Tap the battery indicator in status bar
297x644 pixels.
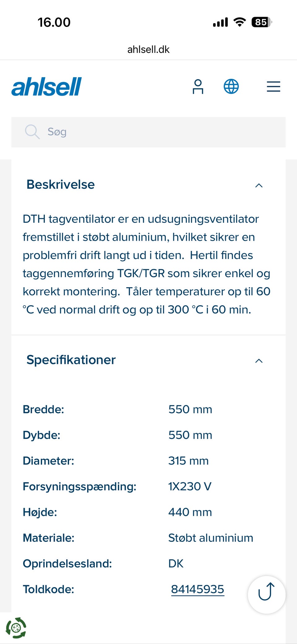[x=261, y=22]
